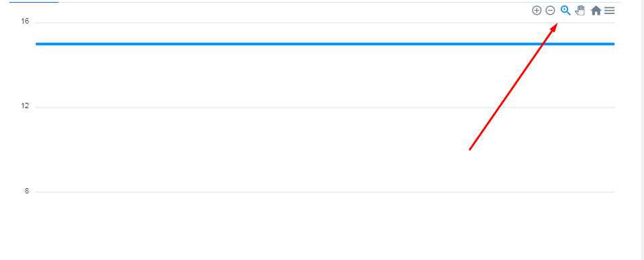Zoom in using the plus circle icon
The image size is (644, 260).
coord(537,11)
